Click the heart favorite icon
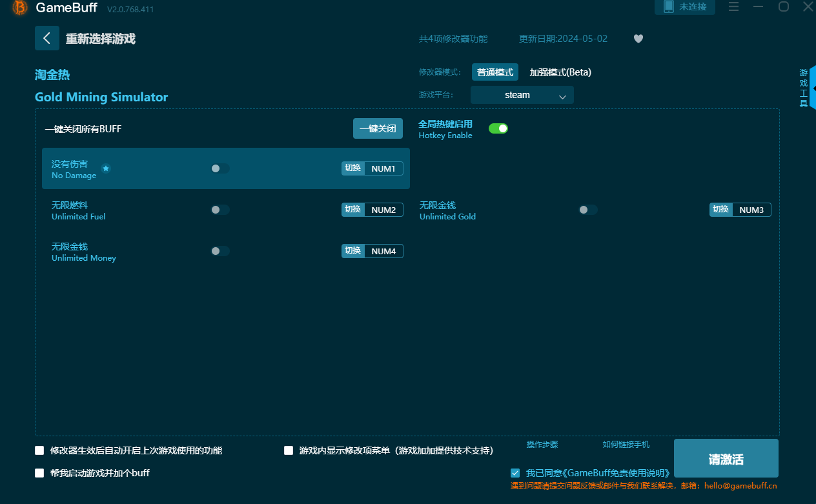This screenshot has width=816, height=504. click(x=638, y=39)
